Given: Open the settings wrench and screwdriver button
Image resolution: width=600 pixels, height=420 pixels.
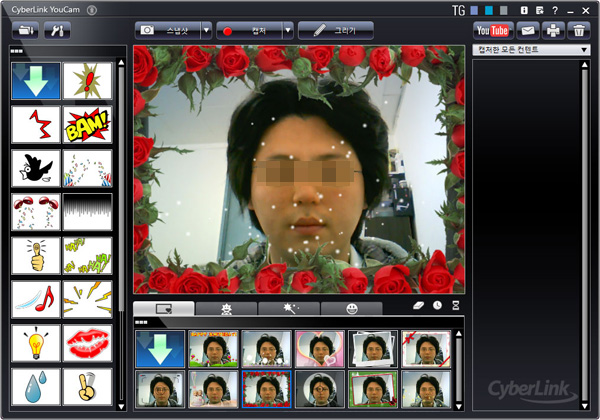Looking at the screenshot, I should [x=57, y=30].
